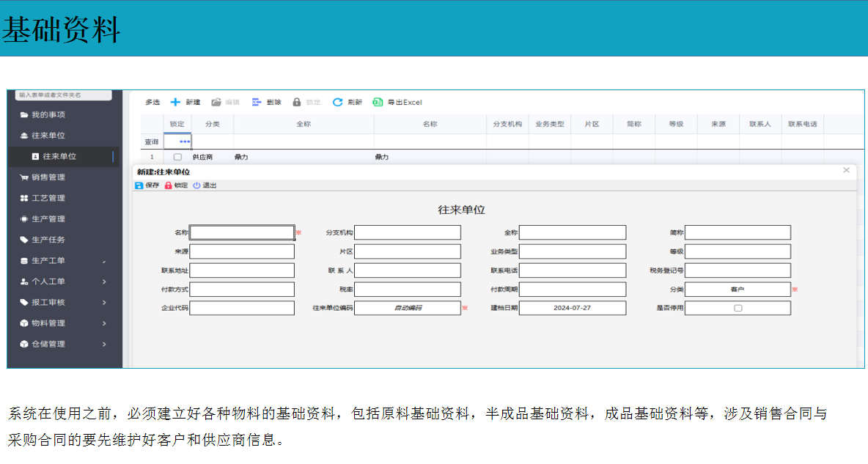868x464 pixels.
Task: Click the 生产管理 icon in sidebar
Action: pyautogui.click(x=23, y=218)
